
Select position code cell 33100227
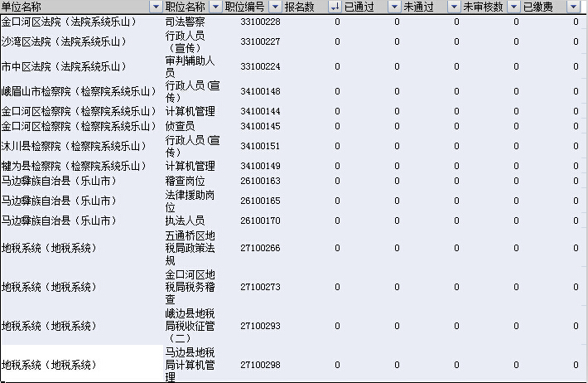(x=260, y=41)
